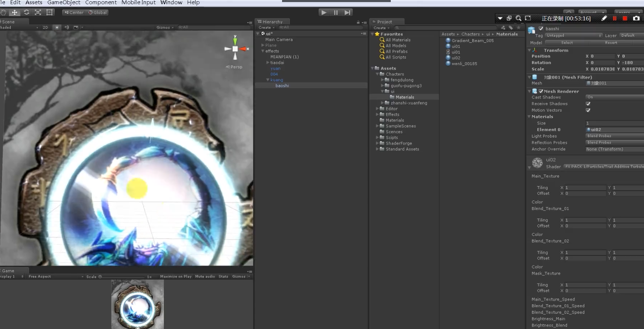Toggle Center pivot mode button
644x329 pixels.
[x=74, y=12]
